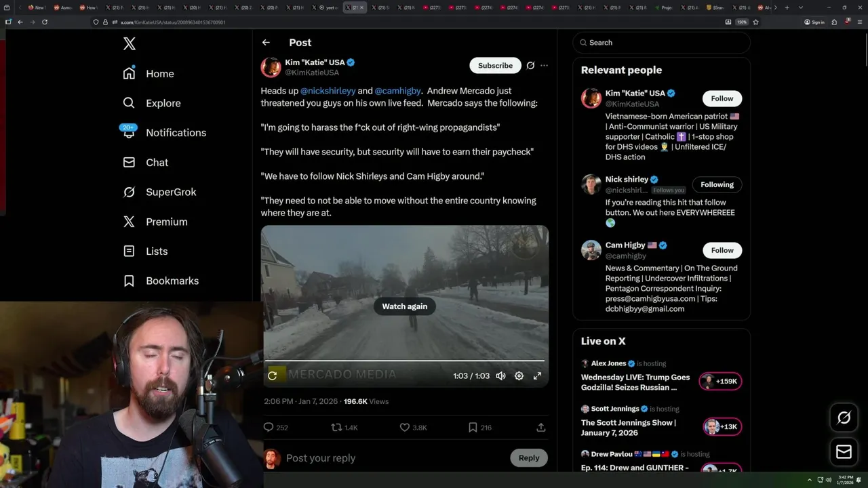The width and height of the screenshot is (868, 488).
Task: Click the reply comment icon 252
Action: [275, 428]
